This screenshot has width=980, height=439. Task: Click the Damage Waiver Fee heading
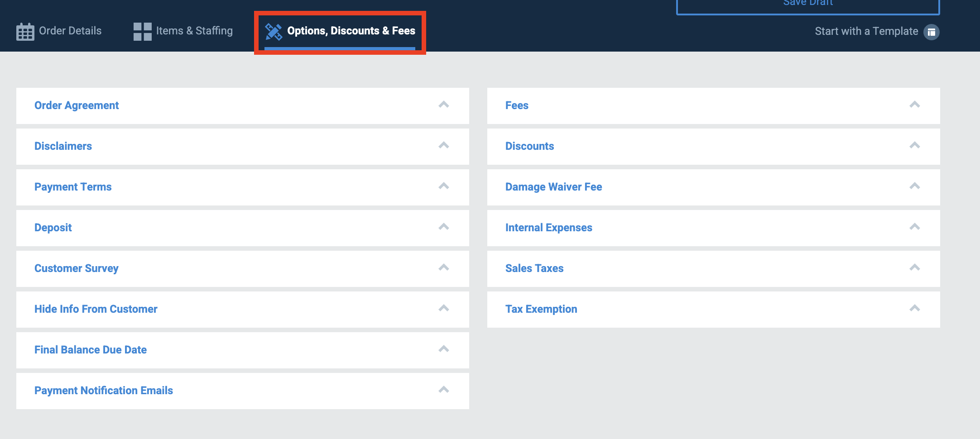coord(553,187)
